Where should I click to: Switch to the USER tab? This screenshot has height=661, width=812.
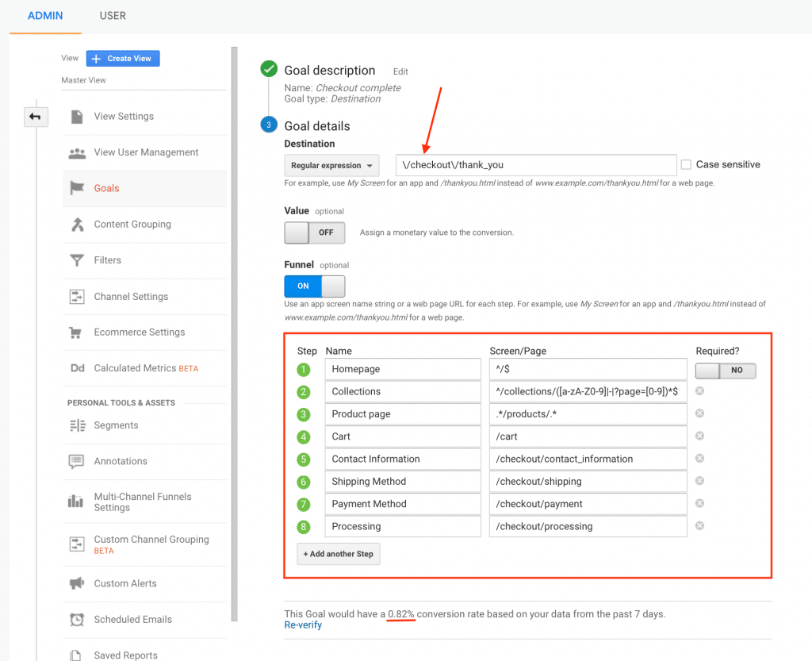(113, 16)
